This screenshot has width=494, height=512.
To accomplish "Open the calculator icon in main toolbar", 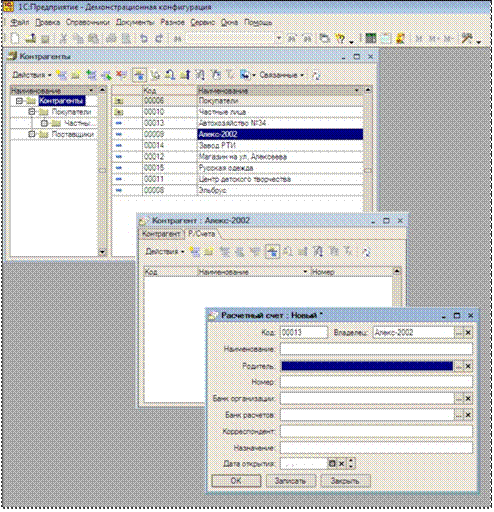I will 370,39.
